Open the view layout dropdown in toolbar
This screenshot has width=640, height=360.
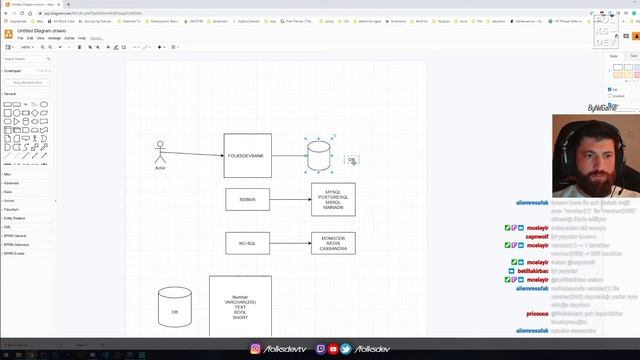(9, 47)
